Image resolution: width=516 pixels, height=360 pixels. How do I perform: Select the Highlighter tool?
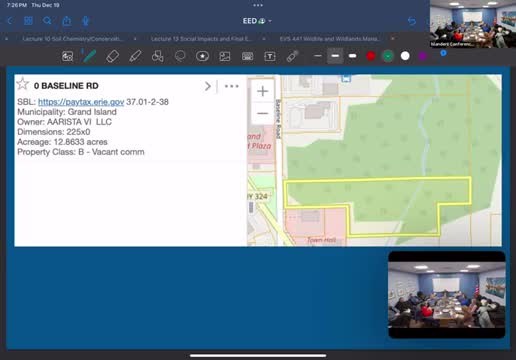[x=135, y=56]
